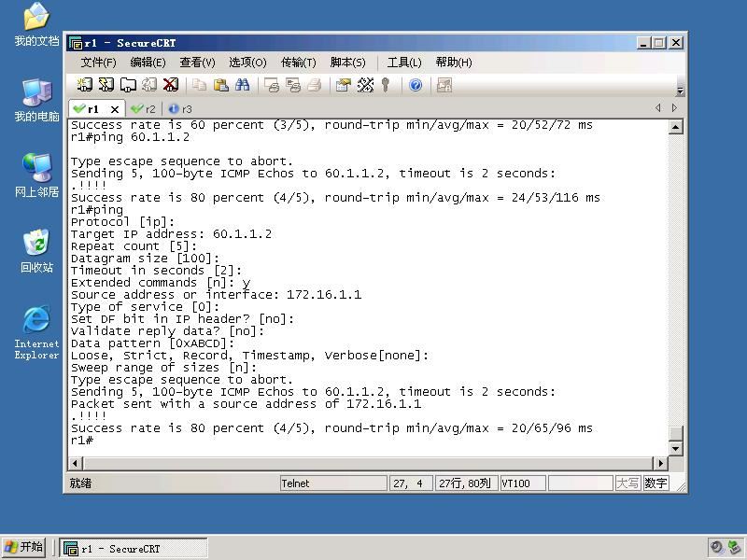This screenshot has width=747, height=560.
Task: Click the system tray network icon
Action: pyautogui.click(x=735, y=548)
